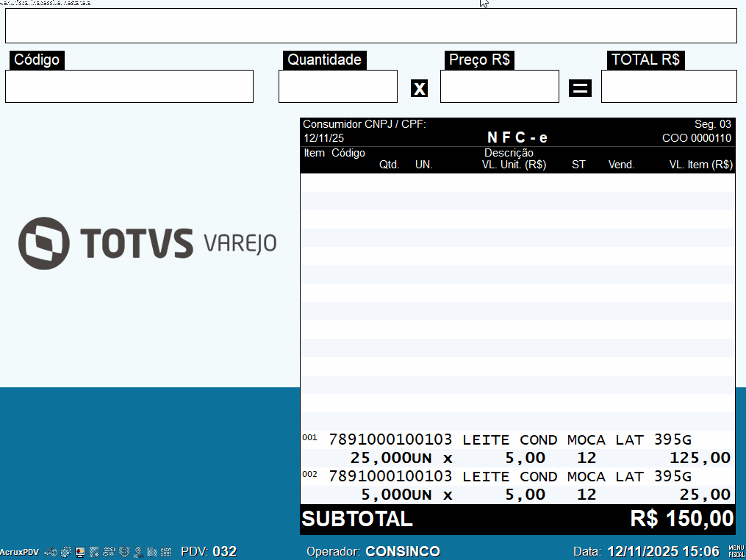Click the Vend. column header

click(x=621, y=165)
